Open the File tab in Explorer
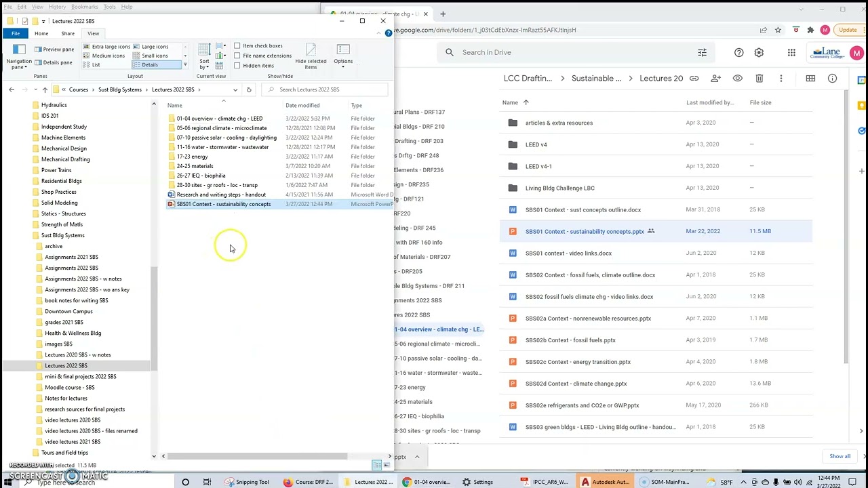Image resolution: width=868 pixels, height=488 pixels. pos(16,33)
